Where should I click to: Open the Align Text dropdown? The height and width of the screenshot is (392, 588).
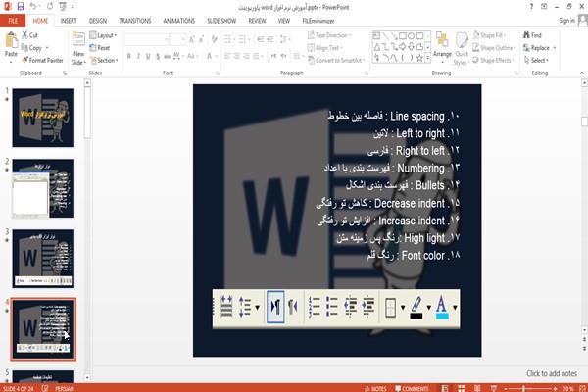click(x=324, y=48)
